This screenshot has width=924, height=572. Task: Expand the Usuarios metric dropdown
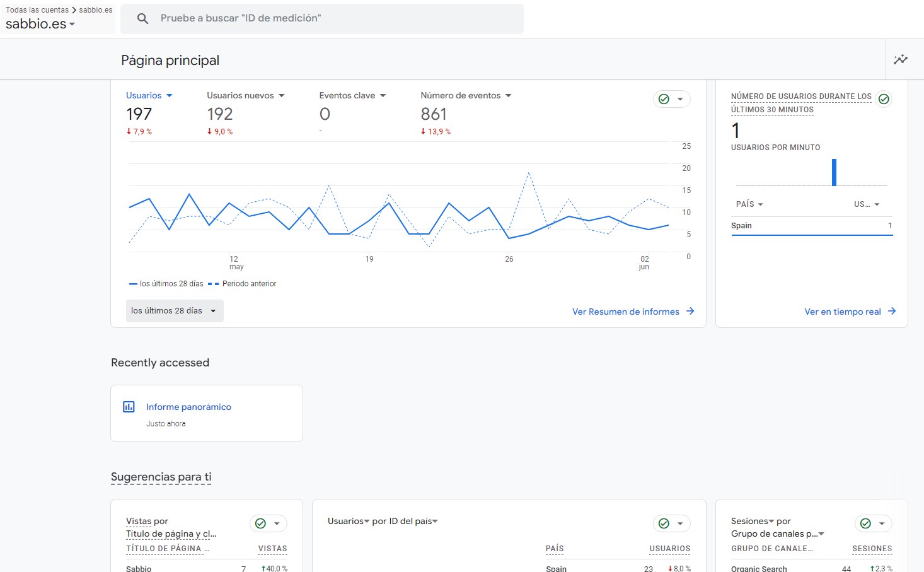click(169, 96)
